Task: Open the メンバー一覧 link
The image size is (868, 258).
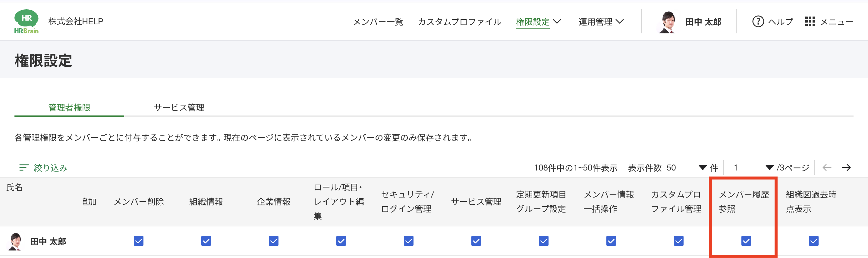Action: pyautogui.click(x=378, y=22)
